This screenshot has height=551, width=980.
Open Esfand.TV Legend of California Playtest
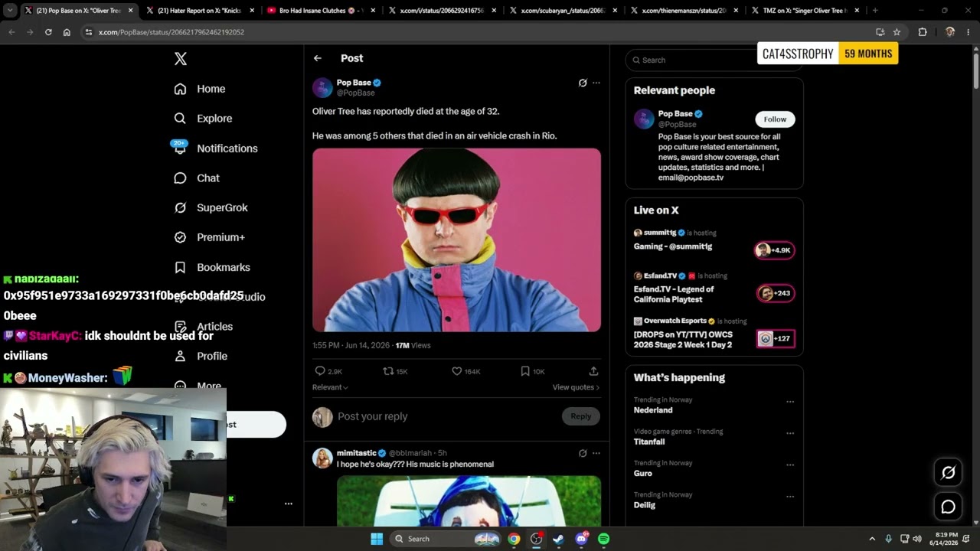coord(714,289)
